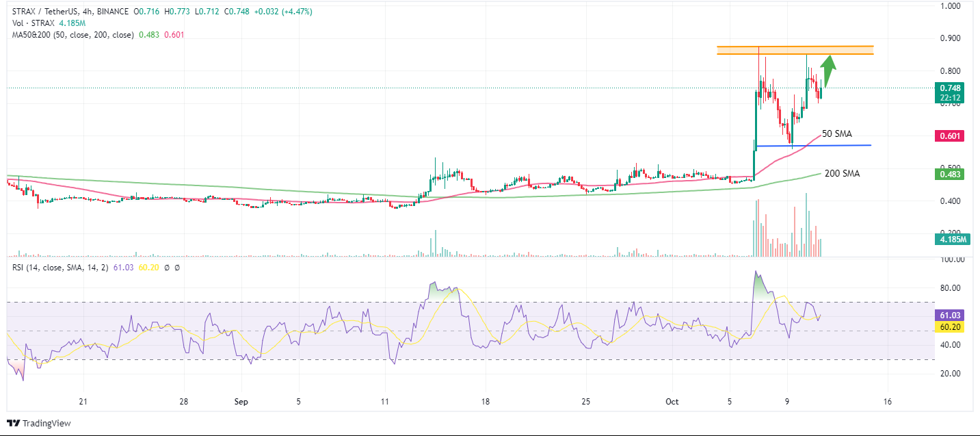Select the RSI (14, close, SMA, 14, 2) legend

click(62, 268)
